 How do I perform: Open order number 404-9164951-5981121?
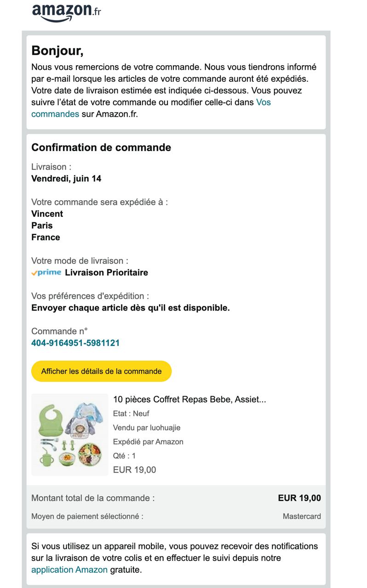[x=75, y=343]
